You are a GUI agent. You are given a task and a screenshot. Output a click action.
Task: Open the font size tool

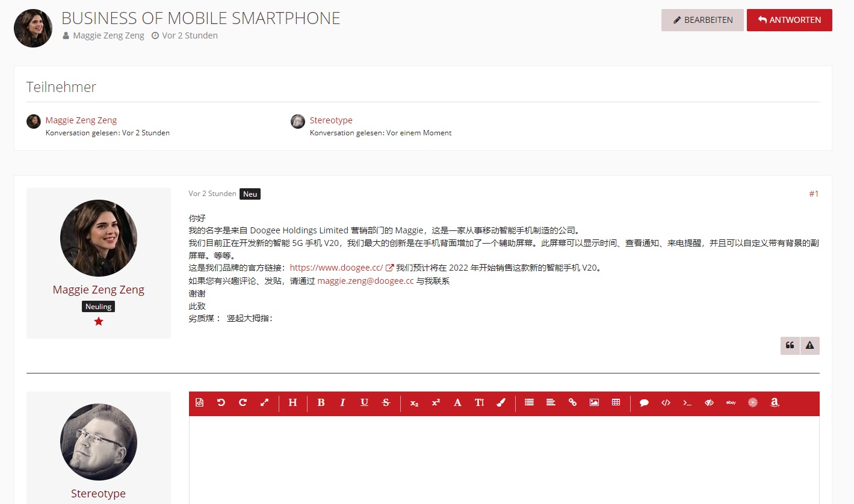click(479, 402)
